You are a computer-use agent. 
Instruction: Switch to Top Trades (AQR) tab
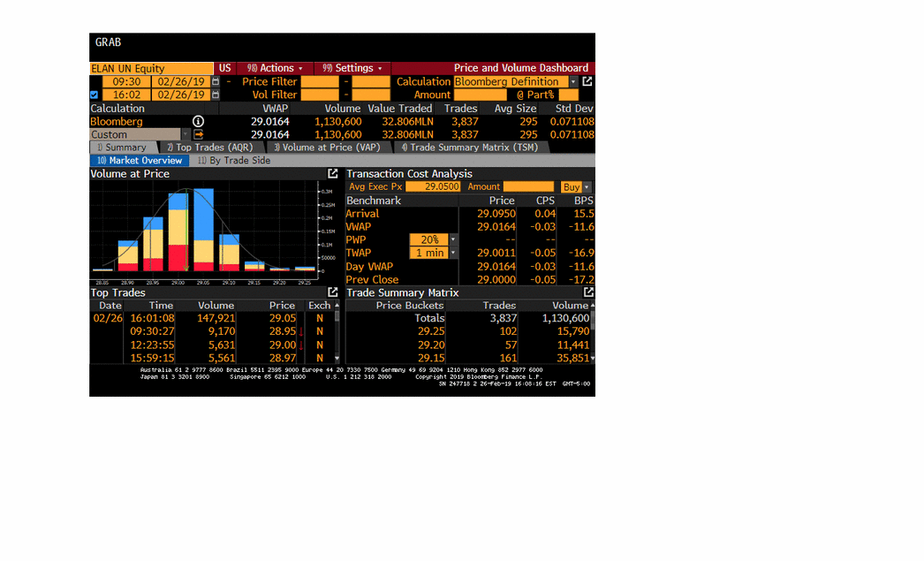(x=208, y=148)
